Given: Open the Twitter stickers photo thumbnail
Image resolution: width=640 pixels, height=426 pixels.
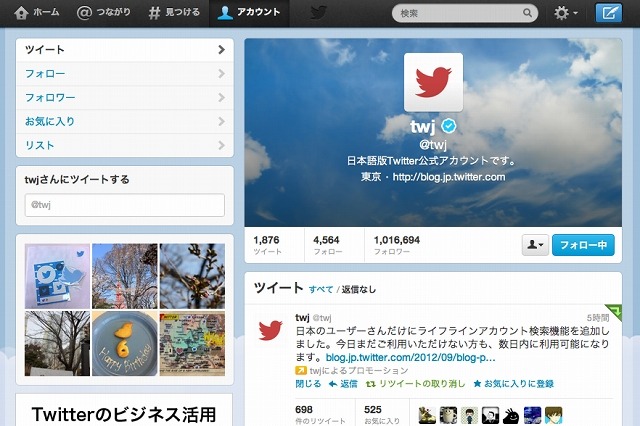Looking at the screenshot, I should click(x=57, y=276).
